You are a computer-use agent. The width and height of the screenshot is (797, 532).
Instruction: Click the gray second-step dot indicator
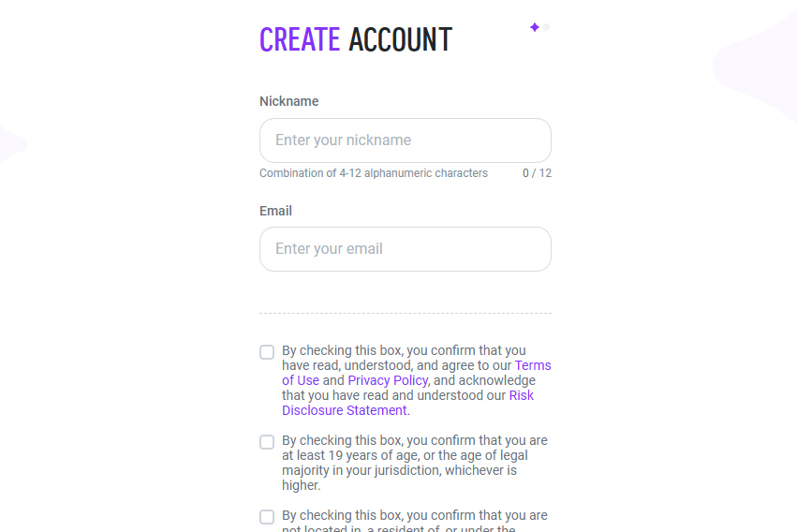[546, 27]
